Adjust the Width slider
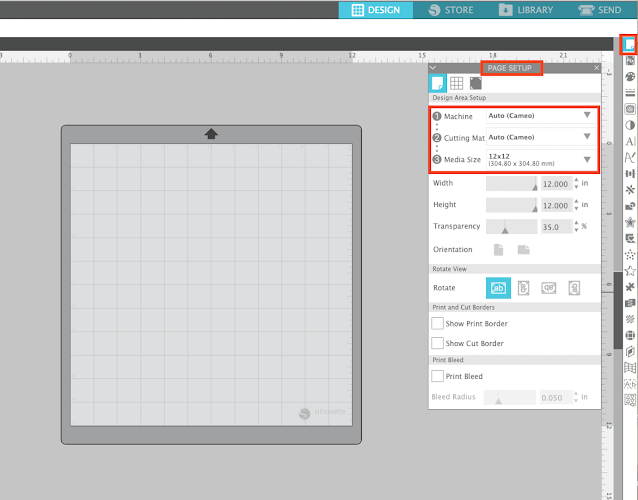The image size is (638, 500). coord(512,183)
